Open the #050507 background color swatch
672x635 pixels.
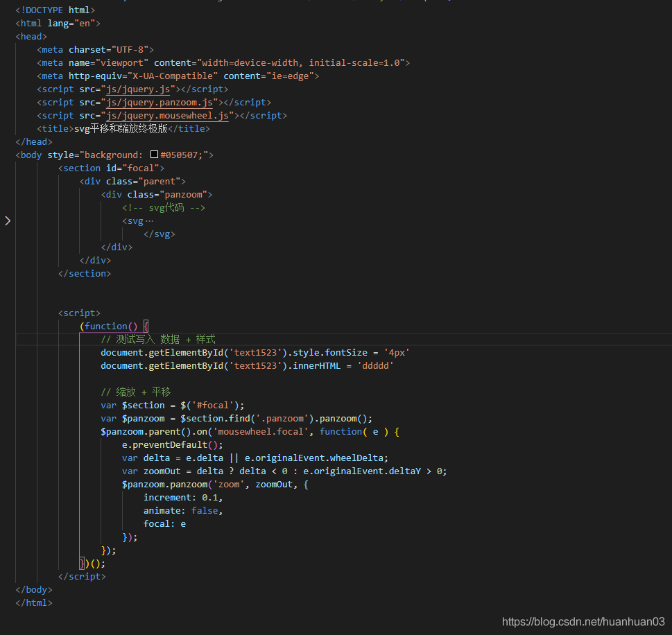pyautogui.click(x=154, y=155)
